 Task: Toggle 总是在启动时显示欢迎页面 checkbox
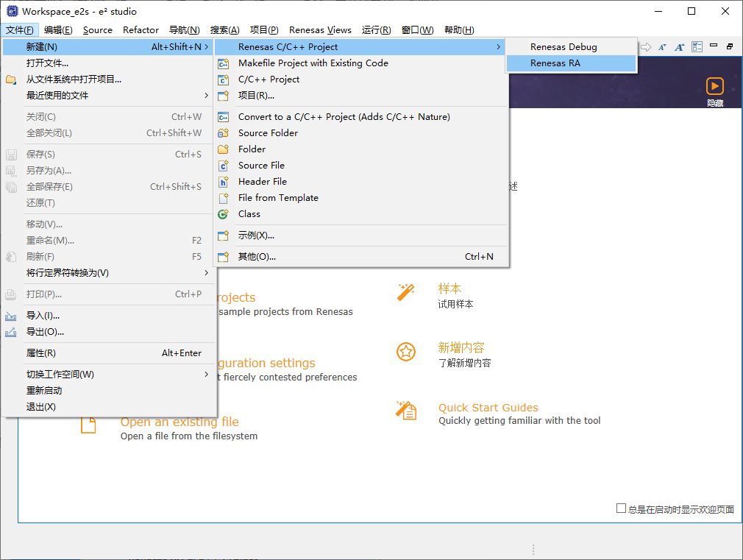621,508
